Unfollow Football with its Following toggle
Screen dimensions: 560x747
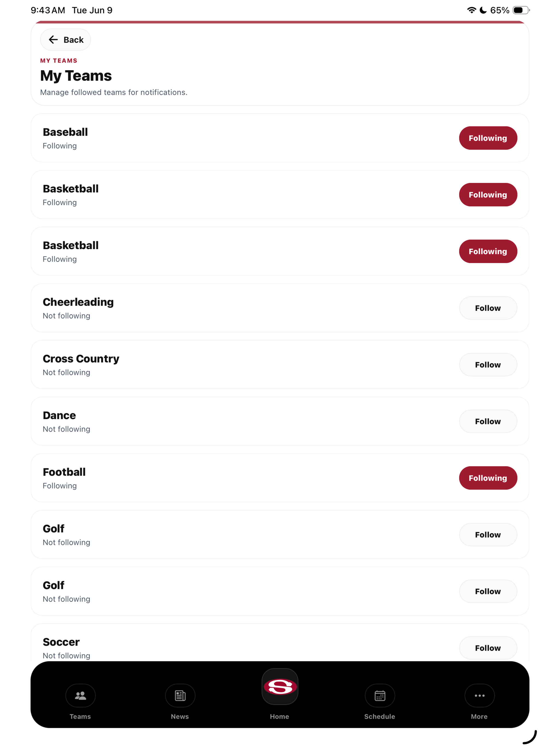point(488,478)
